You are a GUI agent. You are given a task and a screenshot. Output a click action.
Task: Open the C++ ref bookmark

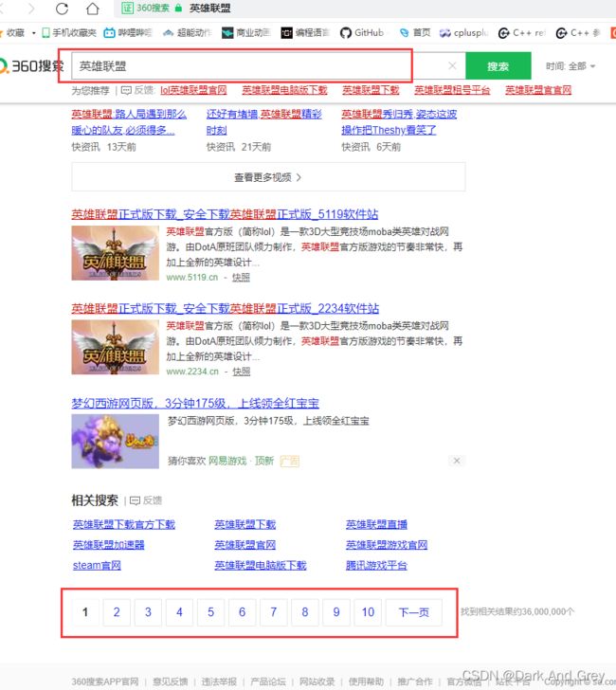point(522,32)
